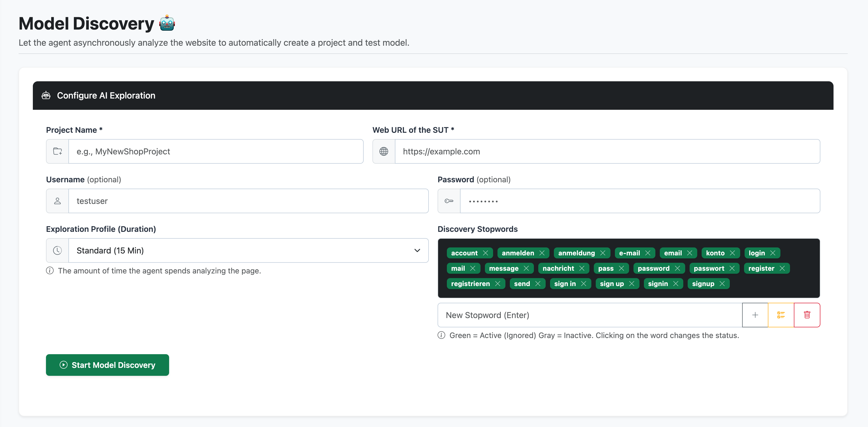
Task: Click the clock icon beside Exploration Profile
Action: pyautogui.click(x=58, y=250)
